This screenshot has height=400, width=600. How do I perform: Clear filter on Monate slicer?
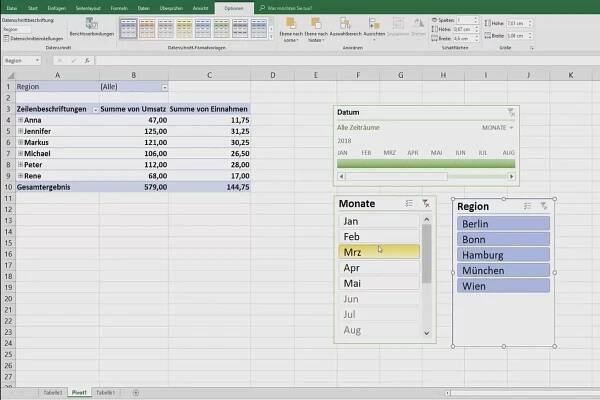point(425,203)
